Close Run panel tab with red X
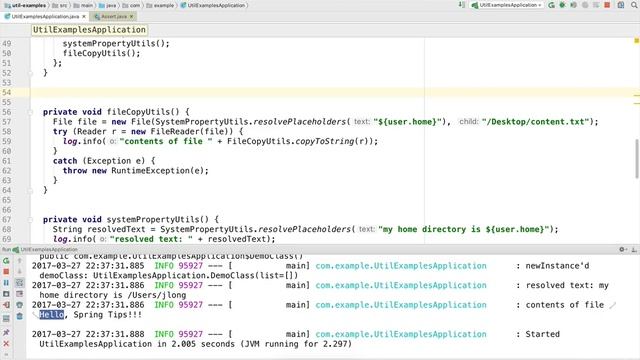 pos(6,343)
